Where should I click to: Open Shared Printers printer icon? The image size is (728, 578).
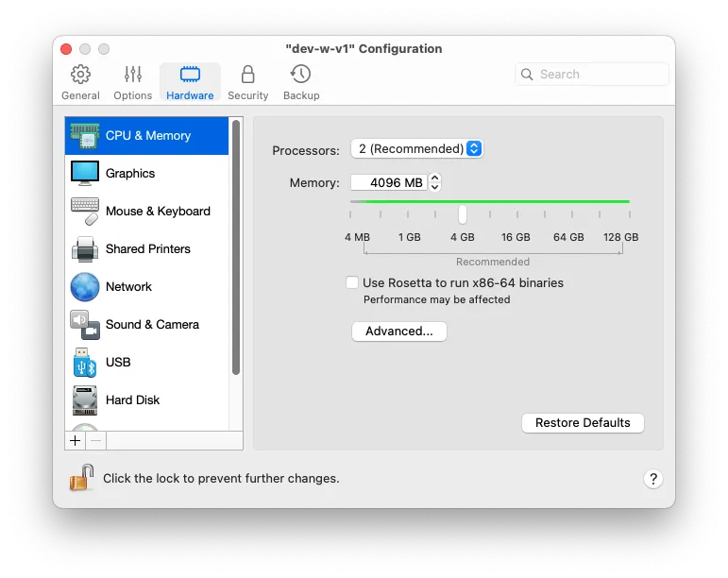pyautogui.click(x=85, y=249)
